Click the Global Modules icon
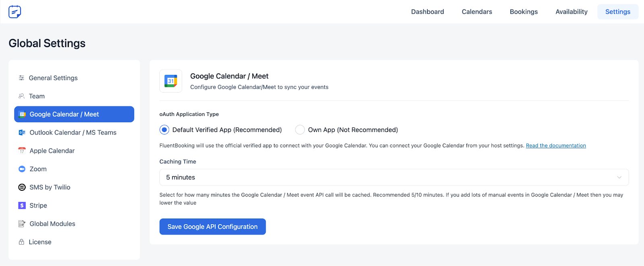Viewport: 644px width, 266px height. [x=22, y=224]
